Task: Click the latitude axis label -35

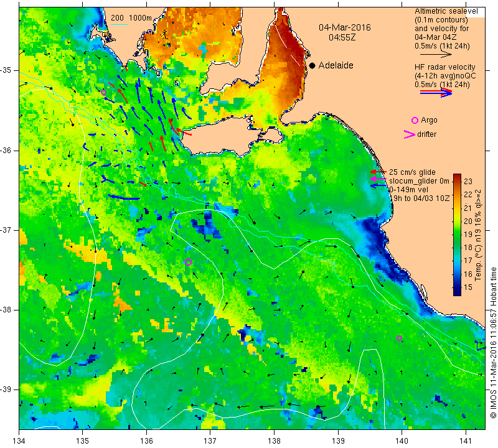Action: coord(6,70)
